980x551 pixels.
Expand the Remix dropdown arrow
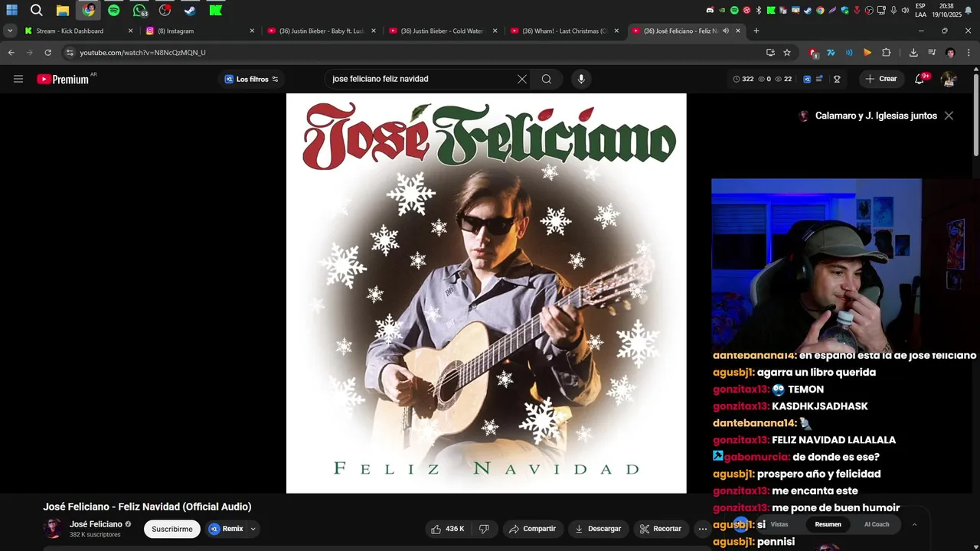(x=253, y=529)
